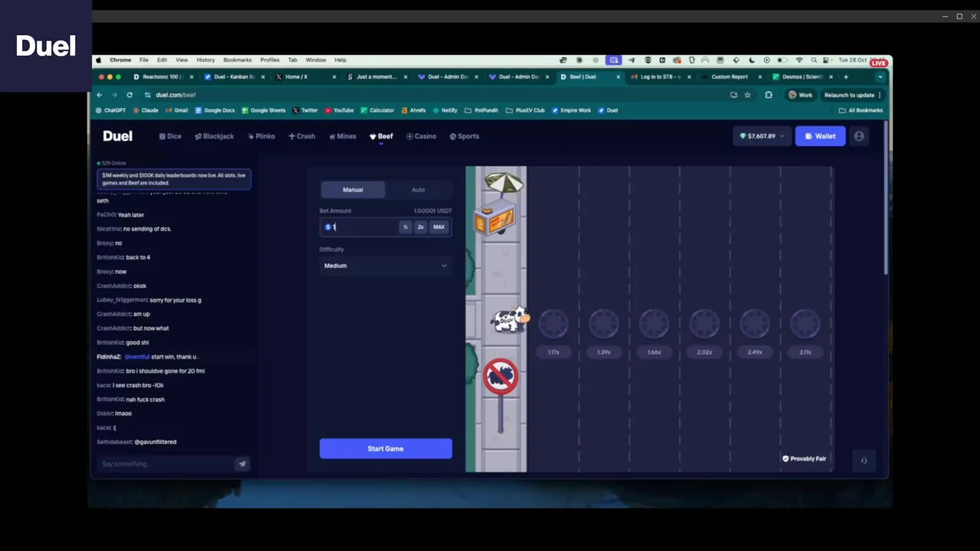The height and width of the screenshot is (551, 980).
Task: Open the Bookmarks menu in menu bar
Action: click(237, 60)
